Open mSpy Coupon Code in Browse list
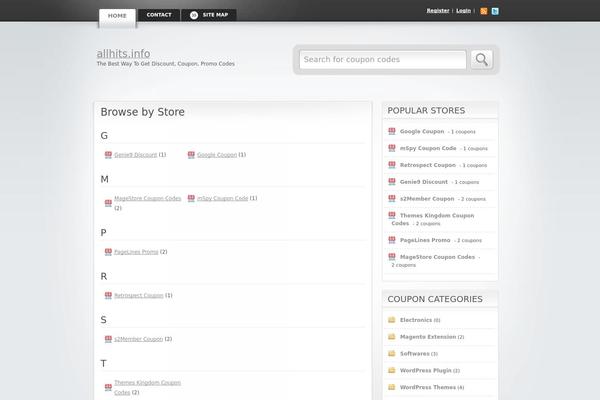The image size is (600, 400). pyautogui.click(x=222, y=198)
